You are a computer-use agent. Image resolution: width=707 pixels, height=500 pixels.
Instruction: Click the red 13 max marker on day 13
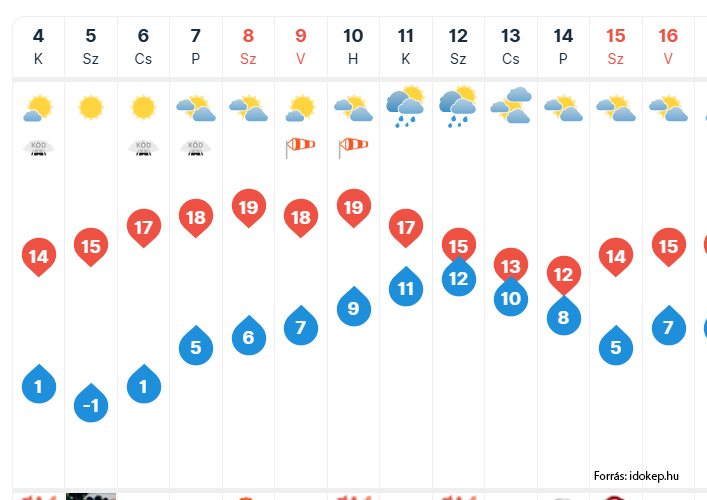point(511,264)
